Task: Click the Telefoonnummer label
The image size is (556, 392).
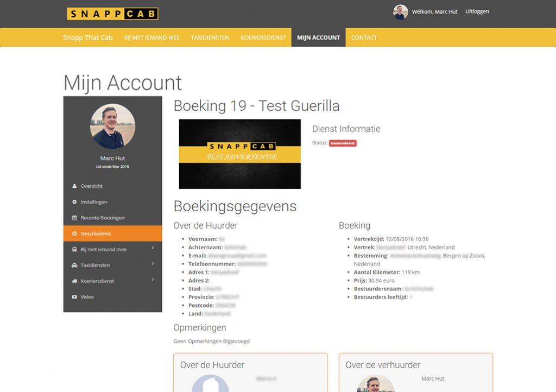Action: point(212,264)
